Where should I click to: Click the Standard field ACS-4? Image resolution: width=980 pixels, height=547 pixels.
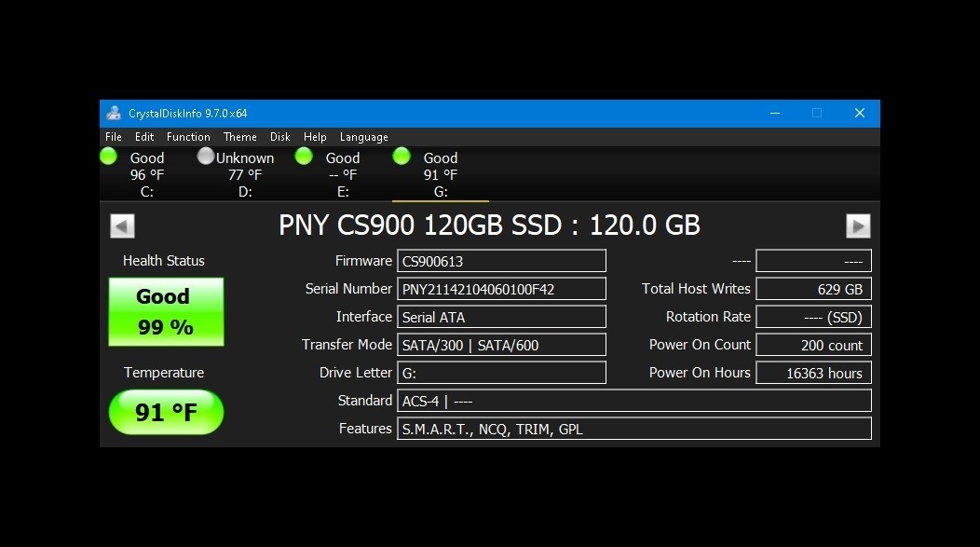coord(634,401)
